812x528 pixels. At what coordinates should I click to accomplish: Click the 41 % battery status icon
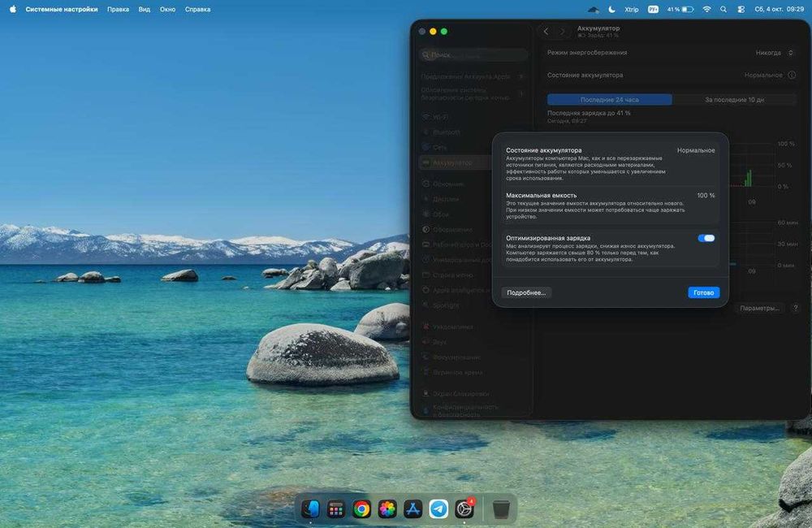(680, 9)
